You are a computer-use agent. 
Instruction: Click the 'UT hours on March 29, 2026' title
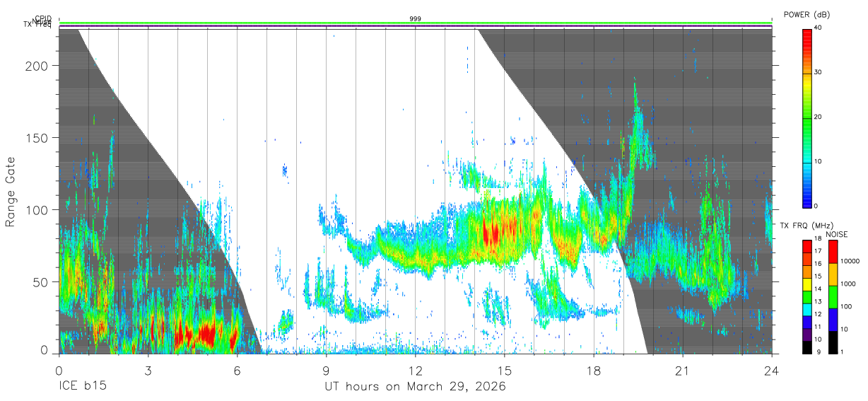(x=415, y=388)
